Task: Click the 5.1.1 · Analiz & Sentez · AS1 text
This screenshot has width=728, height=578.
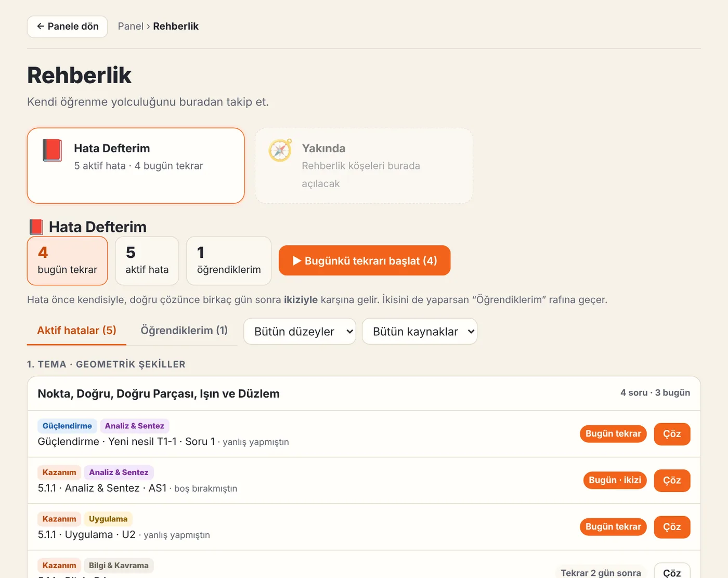Action: click(x=102, y=488)
